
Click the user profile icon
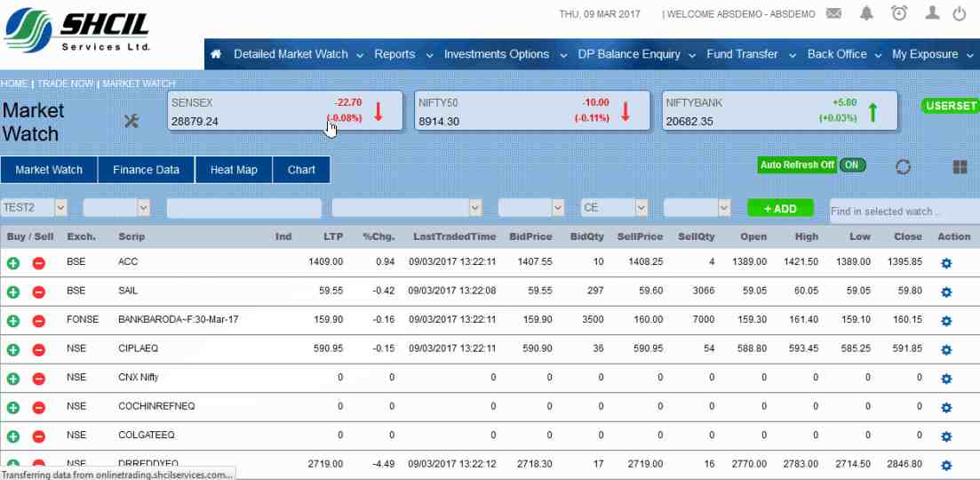[x=932, y=13]
